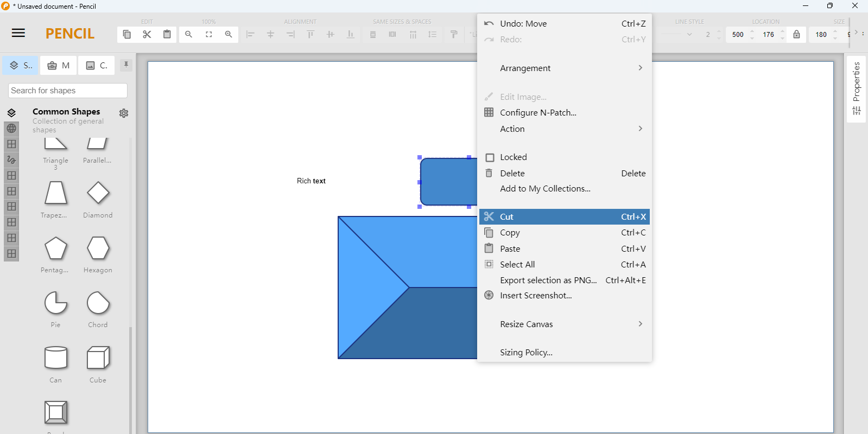Click the Paste clipboard icon in the toolbar
This screenshot has height=434, width=868.
click(x=167, y=34)
